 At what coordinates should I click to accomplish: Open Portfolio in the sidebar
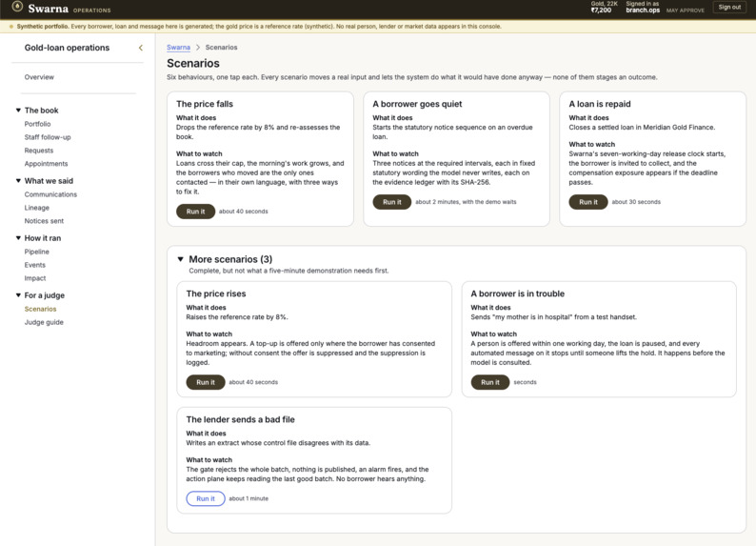pos(37,124)
